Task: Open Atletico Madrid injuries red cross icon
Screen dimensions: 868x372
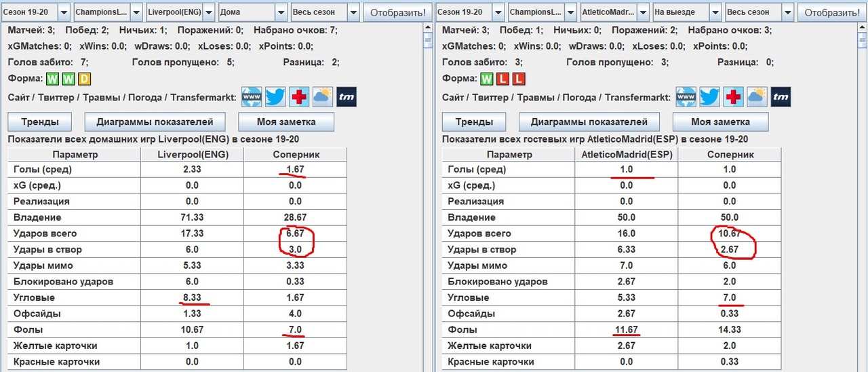Action: [x=733, y=97]
